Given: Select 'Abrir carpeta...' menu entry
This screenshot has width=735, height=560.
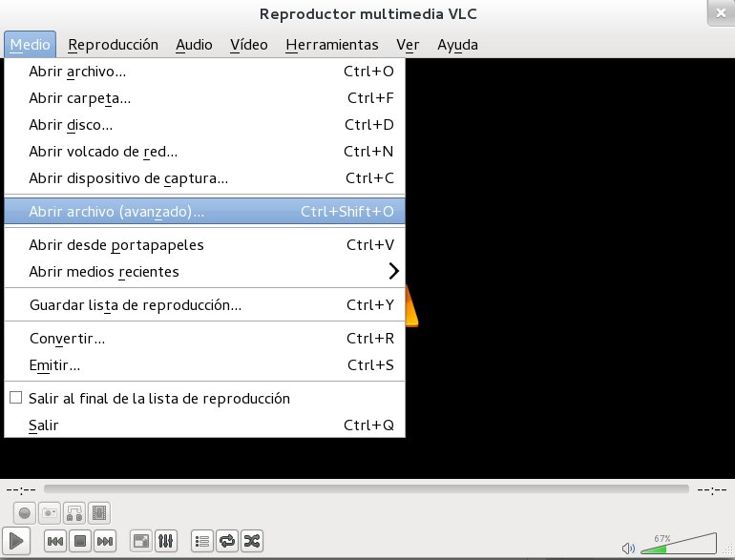Looking at the screenshot, I should 205,98.
